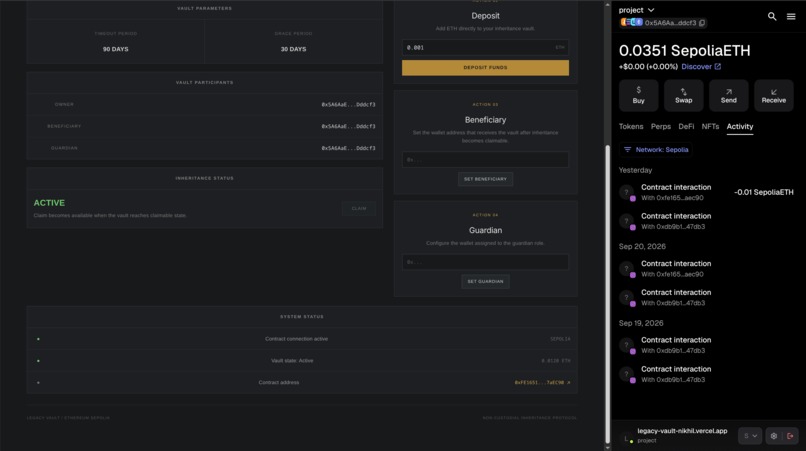Screen dimensions: 806x451
Task: Focus the guardian address input
Action: click(x=485, y=262)
